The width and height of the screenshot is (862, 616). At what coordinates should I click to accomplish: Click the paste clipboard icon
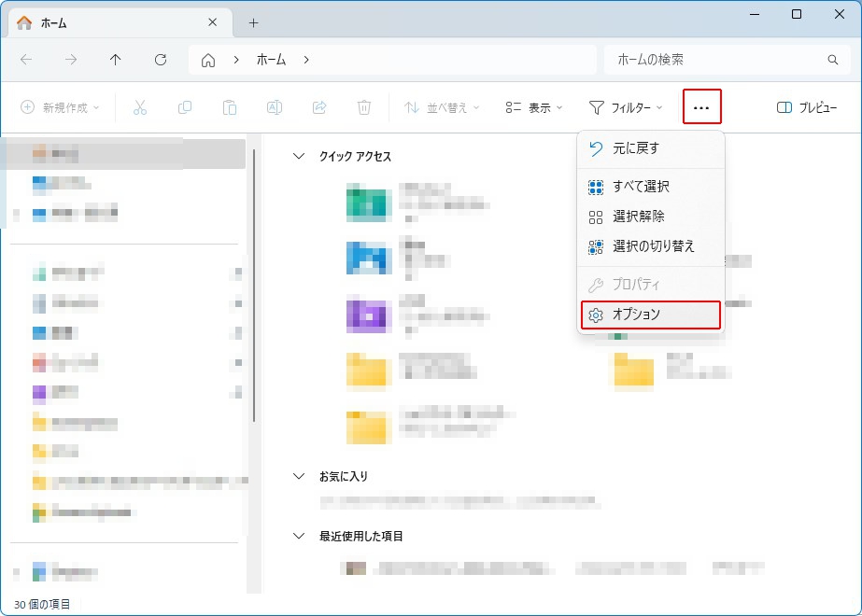pos(230,107)
